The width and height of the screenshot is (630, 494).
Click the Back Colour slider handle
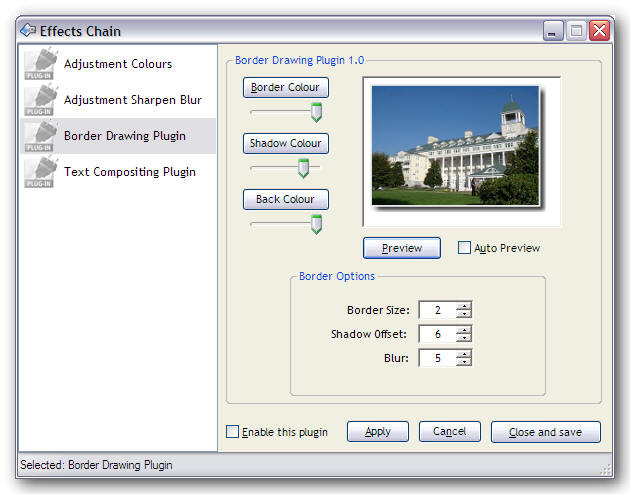pos(317,224)
